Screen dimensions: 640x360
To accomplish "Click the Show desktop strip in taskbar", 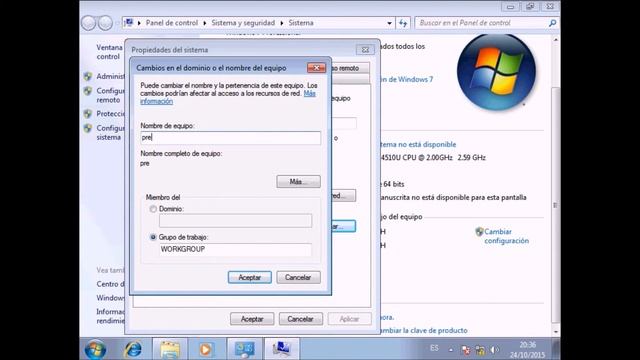I will click(556, 350).
